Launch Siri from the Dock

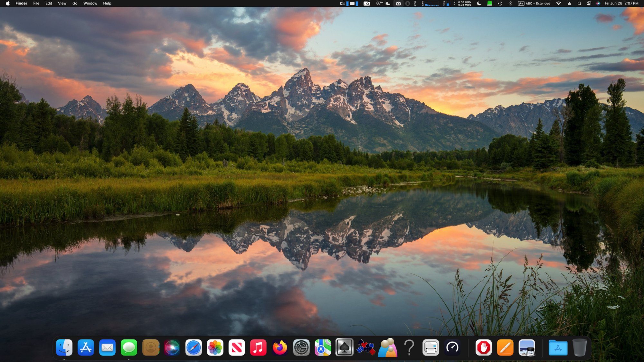pyautogui.click(x=172, y=348)
